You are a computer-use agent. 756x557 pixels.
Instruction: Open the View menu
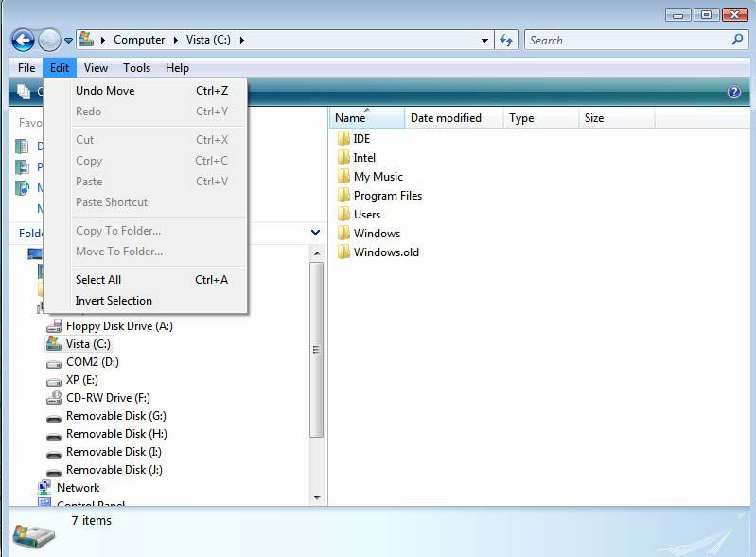coord(96,68)
